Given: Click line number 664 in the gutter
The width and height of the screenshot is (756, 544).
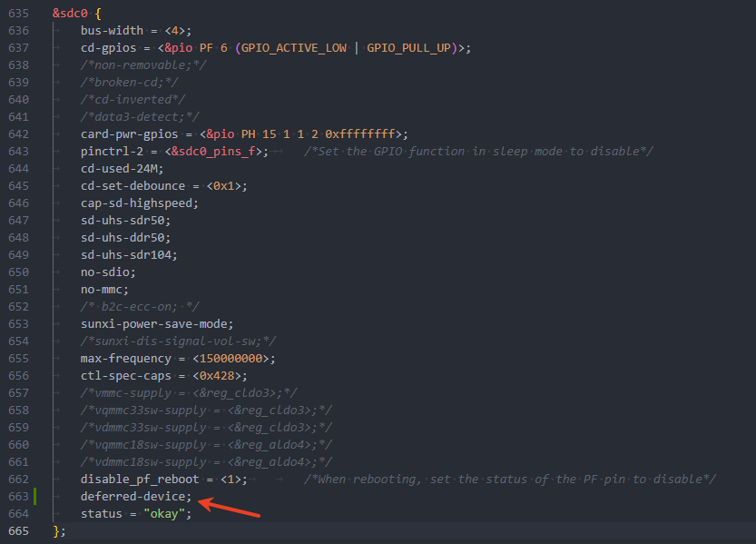Looking at the screenshot, I should (18, 513).
